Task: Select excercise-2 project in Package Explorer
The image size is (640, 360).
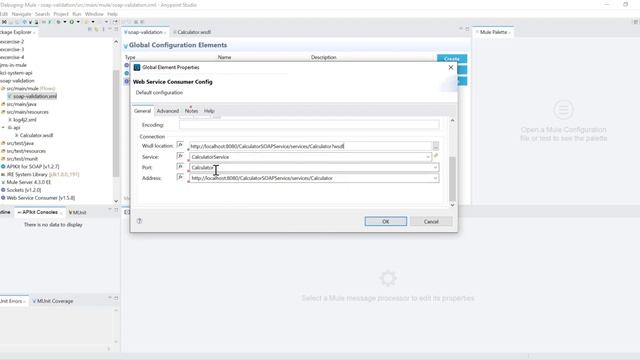Action: tap(12, 42)
